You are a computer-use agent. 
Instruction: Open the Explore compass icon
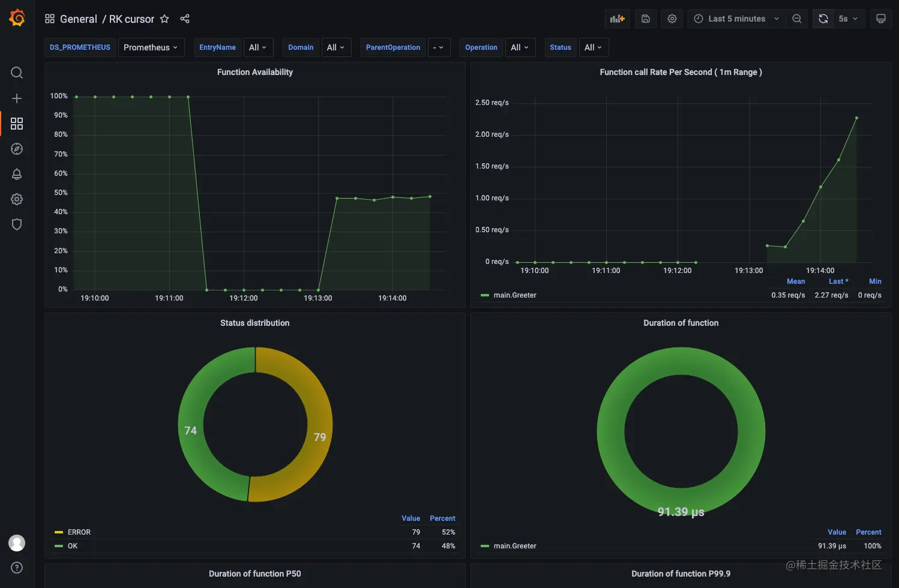(17, 149)
